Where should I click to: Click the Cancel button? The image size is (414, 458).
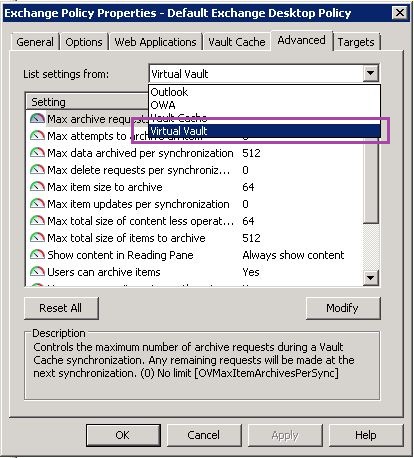(x=204, y=435)
